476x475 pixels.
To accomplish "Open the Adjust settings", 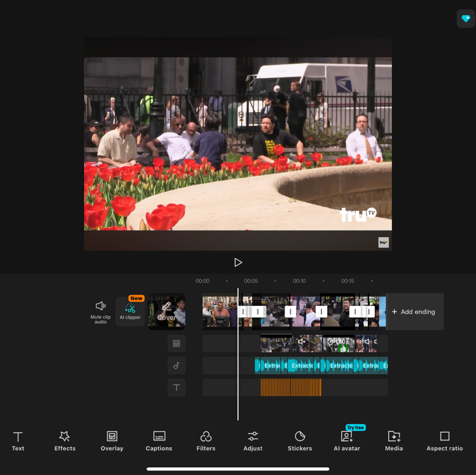I will (253, 441).
